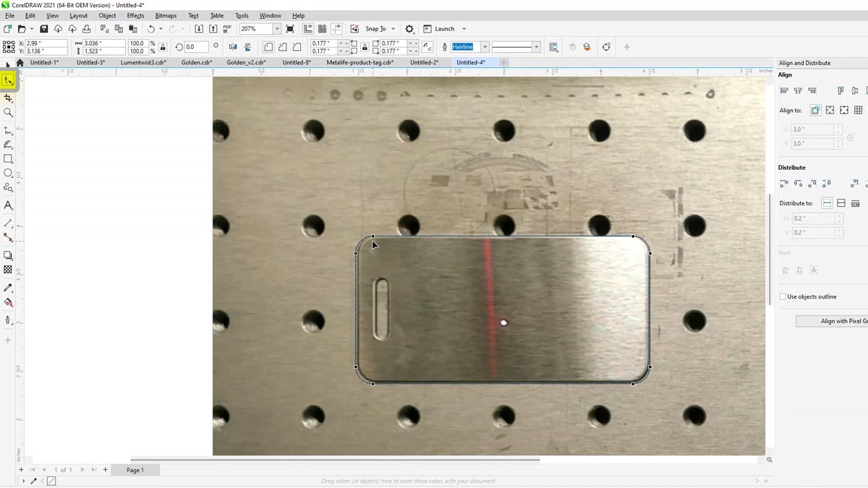Switch to the Golden.cdr document tab
This screenshot has height=488, width=868.
point(197,62)
